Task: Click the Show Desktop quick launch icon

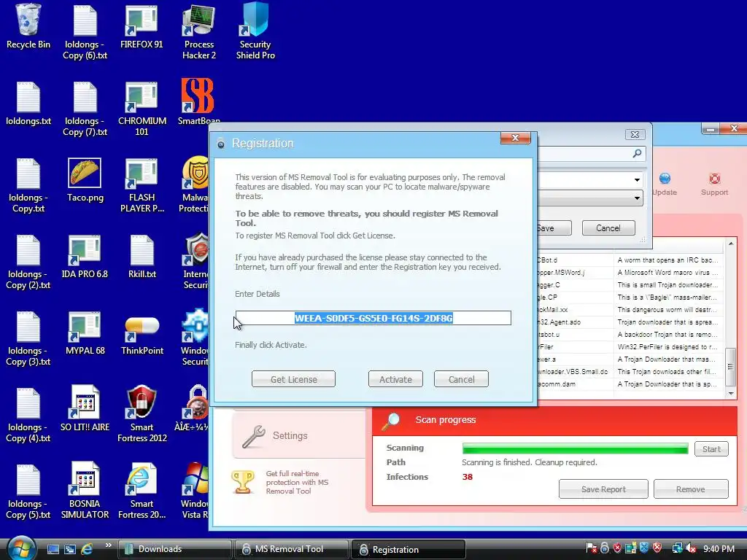Action: pos(53,549)
